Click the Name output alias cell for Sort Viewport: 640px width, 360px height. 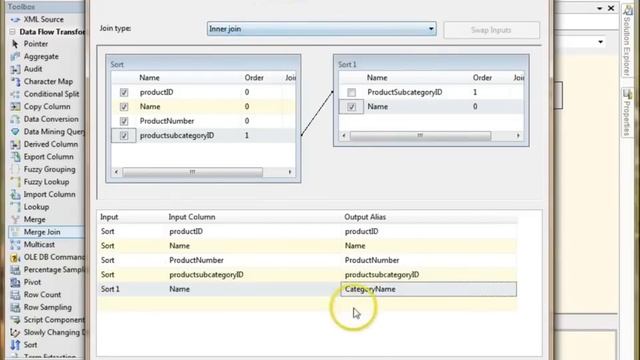[x=429, y=246]
